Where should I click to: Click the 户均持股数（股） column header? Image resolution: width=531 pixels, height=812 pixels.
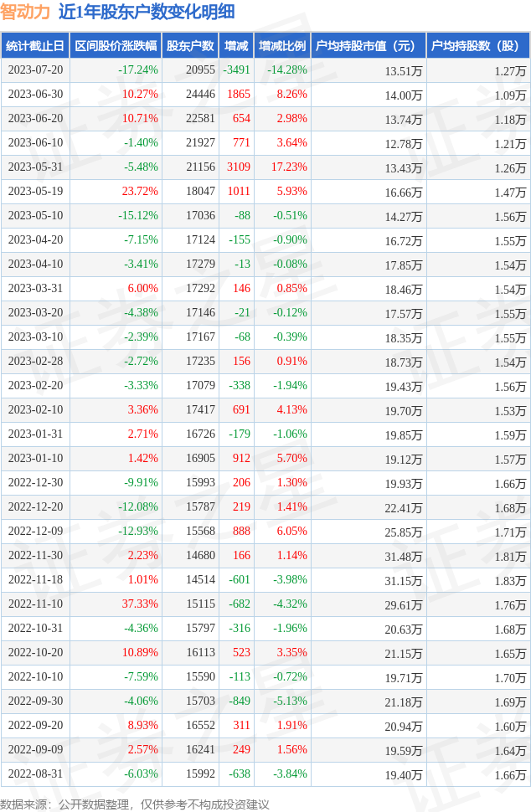click(478, 45)
